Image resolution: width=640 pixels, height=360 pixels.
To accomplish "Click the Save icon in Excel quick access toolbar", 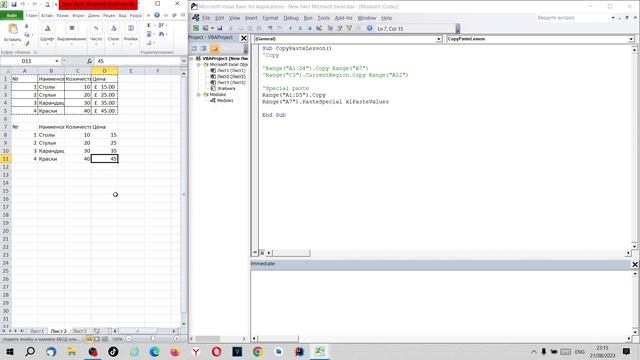I will 13,4.
